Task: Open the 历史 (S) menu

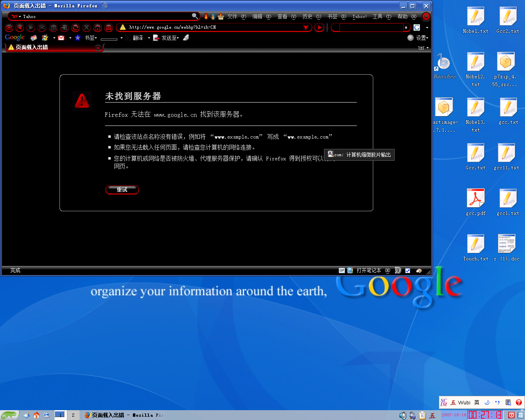Action: [x=312, y=16]
